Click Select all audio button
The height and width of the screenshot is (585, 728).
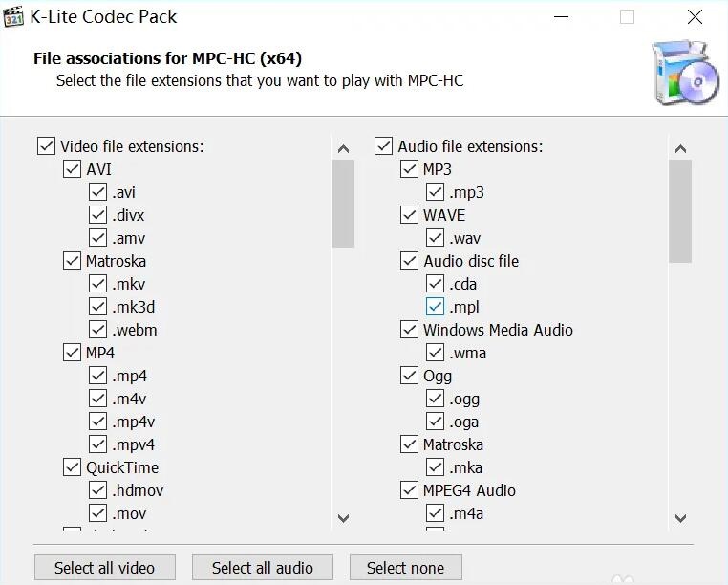click(263, 568)
